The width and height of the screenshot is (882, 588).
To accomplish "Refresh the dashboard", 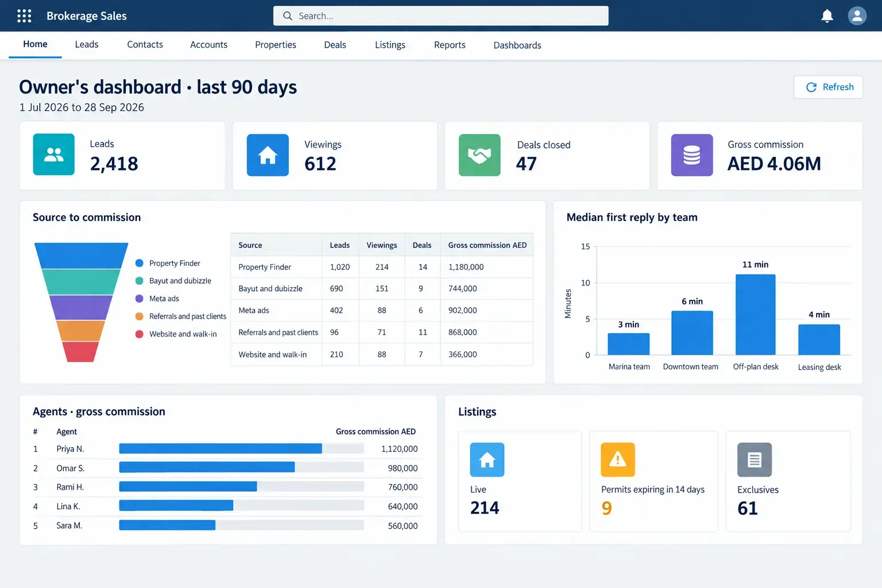I will (x=828, y=87).
